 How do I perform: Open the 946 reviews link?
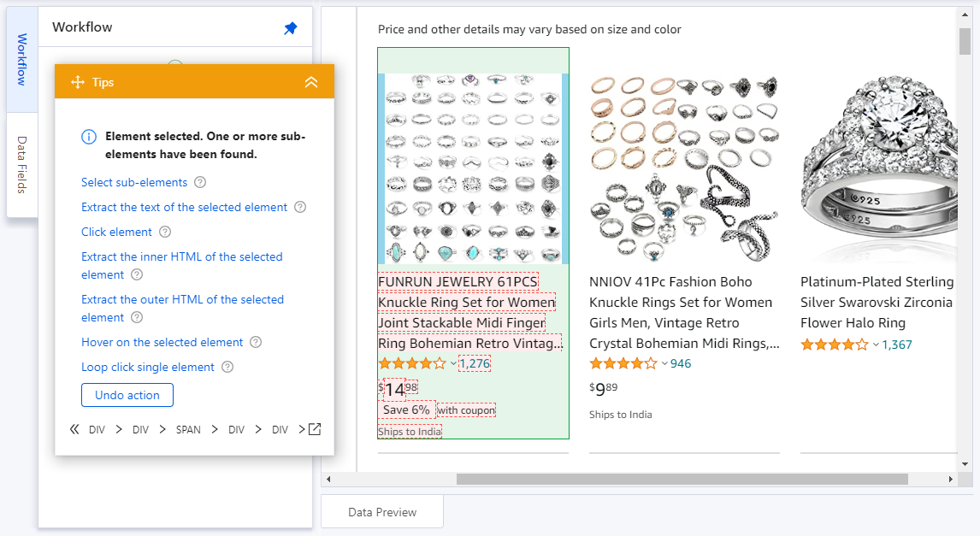click(x=681, y=363)
